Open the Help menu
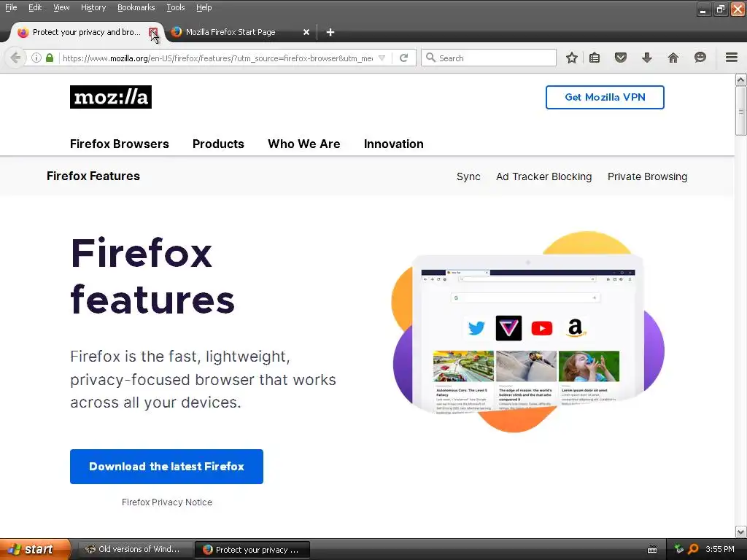Image resolution: width=747 pixels, height=560 pixels. pyautogui.click(x=204, y=7)
